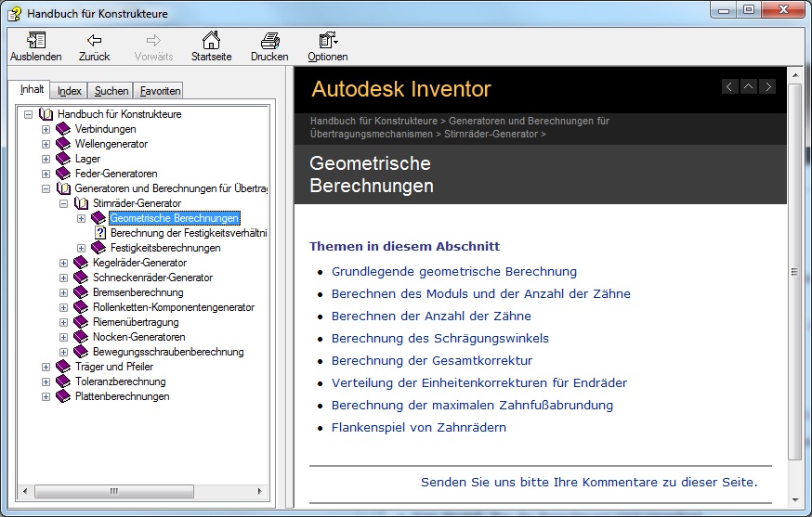Screen dimensions: 812x517
Task: Click the next-page arrow in the Autodesk header
Action: 768,86
